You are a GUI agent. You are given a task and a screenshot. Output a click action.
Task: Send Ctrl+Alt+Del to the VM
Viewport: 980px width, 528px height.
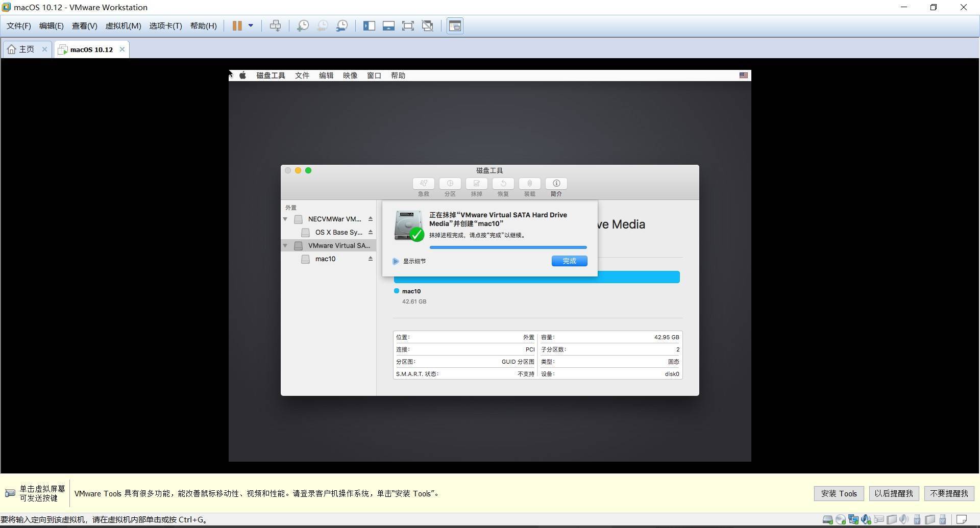pos(275,26)
